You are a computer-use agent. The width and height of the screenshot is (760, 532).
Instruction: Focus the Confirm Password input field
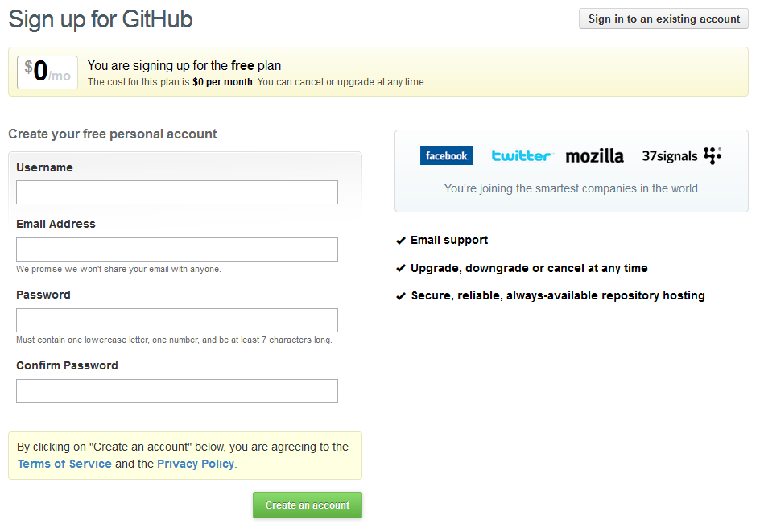click(177, 391)
